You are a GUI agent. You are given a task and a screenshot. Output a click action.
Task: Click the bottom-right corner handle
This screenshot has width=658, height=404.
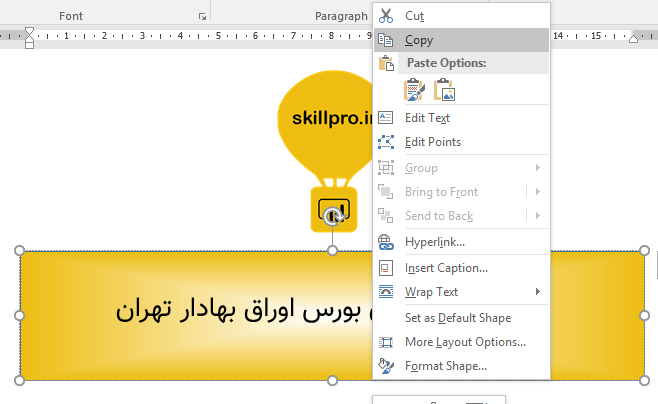click(645, 381)
